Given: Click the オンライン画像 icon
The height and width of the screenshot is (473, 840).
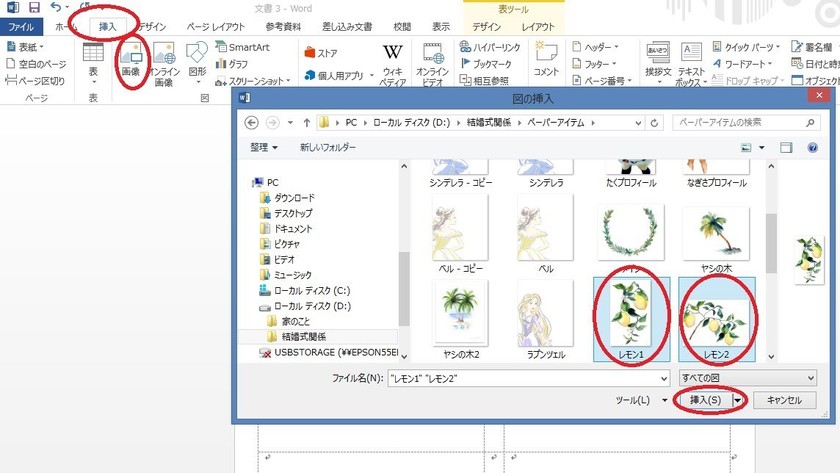Looking at the screenshot, I should pyautogui.click(x=164, y=63).
